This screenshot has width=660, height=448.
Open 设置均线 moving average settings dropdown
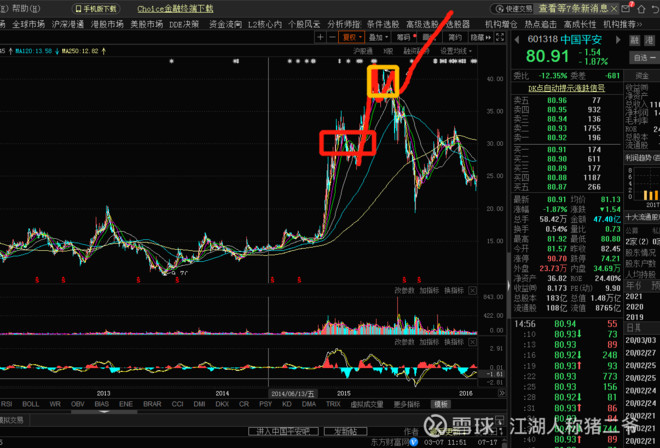pos(456,51)
